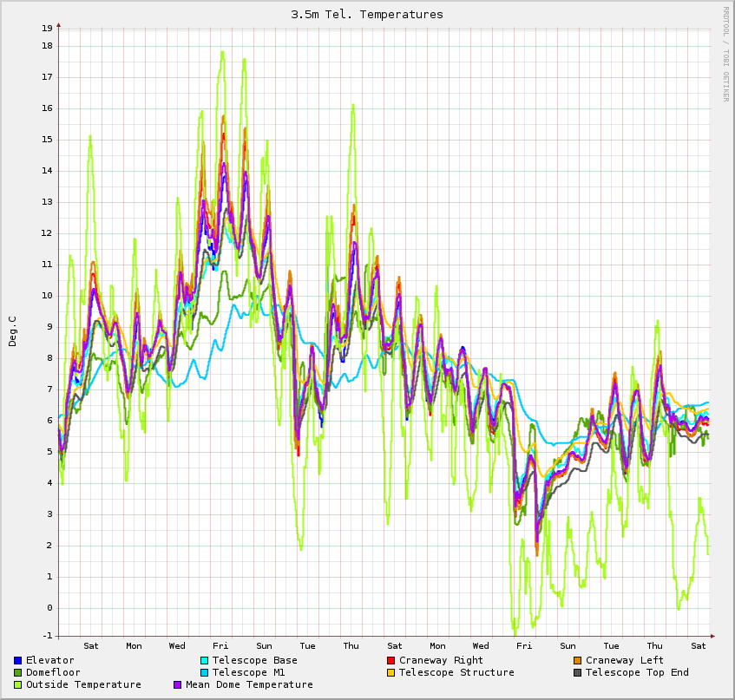Click the green Domefloor legend swatch
This screenshot has height=700, width=735.
point(17,673)
